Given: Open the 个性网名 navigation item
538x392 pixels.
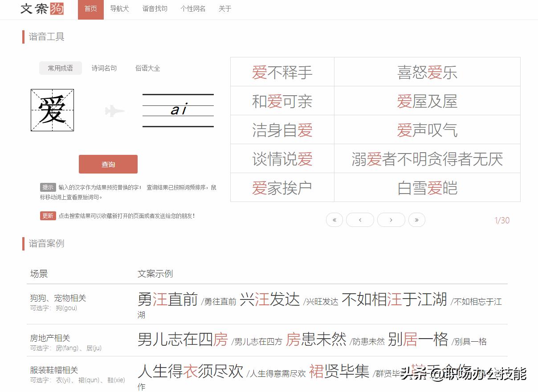Looking at the screenshot, I should point(193,8).
